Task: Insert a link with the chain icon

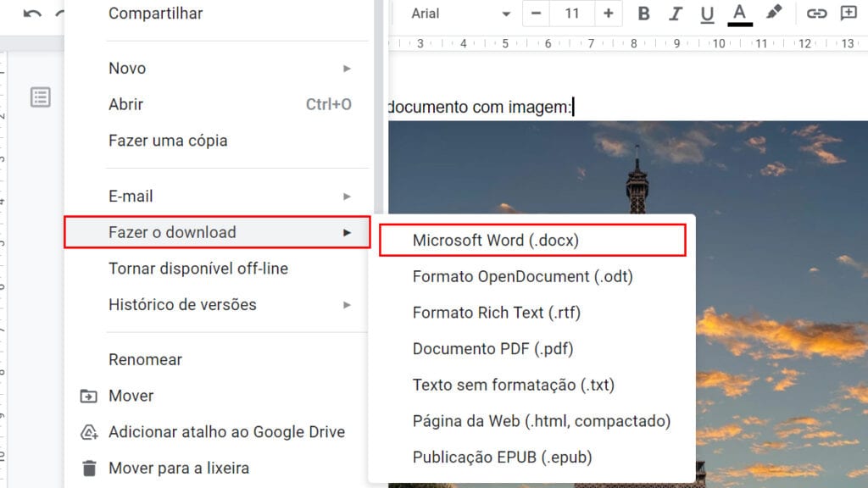Action: 816,14
